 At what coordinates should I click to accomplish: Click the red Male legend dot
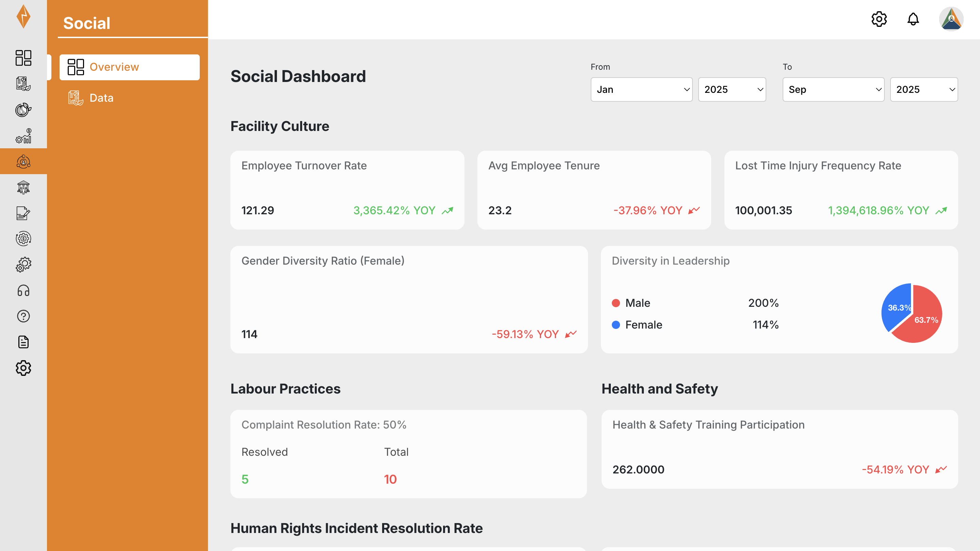point(616,303)
